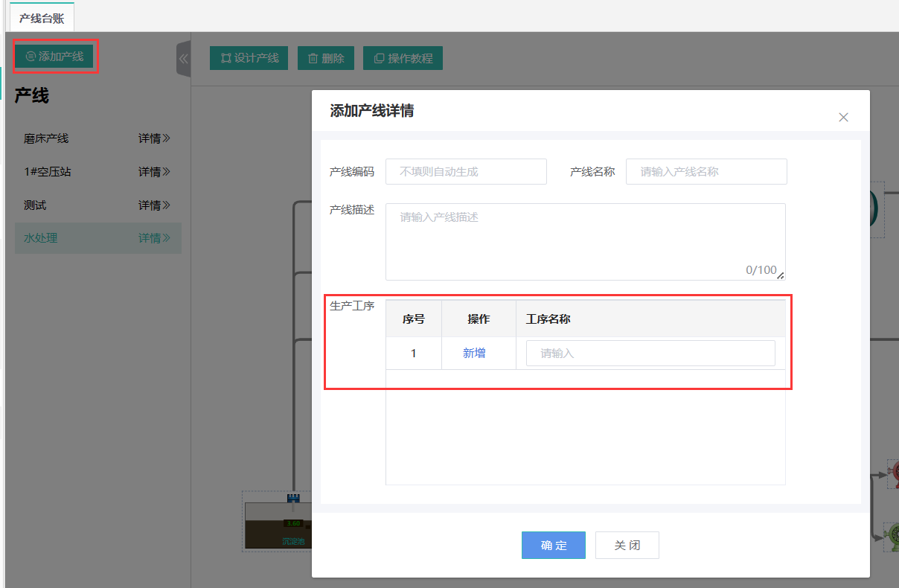Close the 添加产线详情 dialog with X

[x=843, y=117]
